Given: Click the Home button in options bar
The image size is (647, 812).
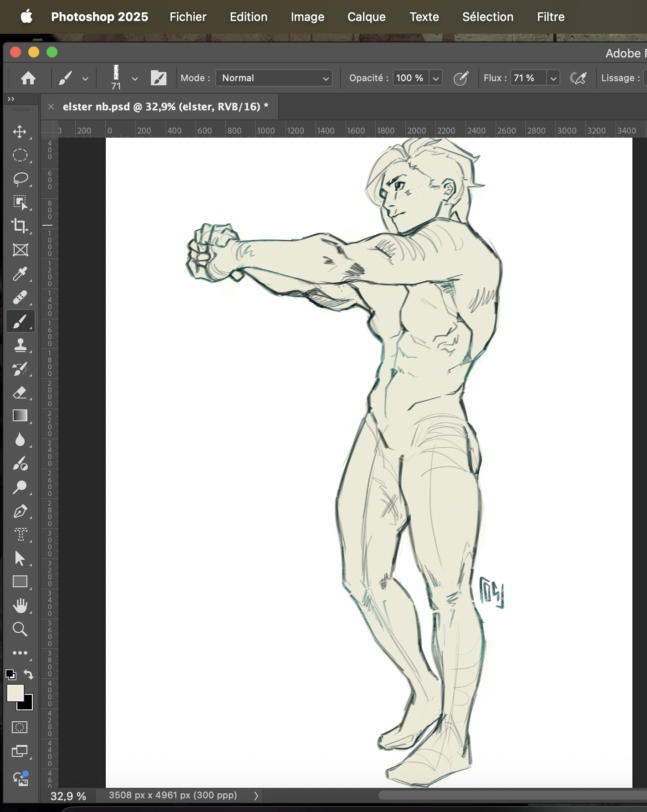Looking at the screenshot, I should point(28,78).
